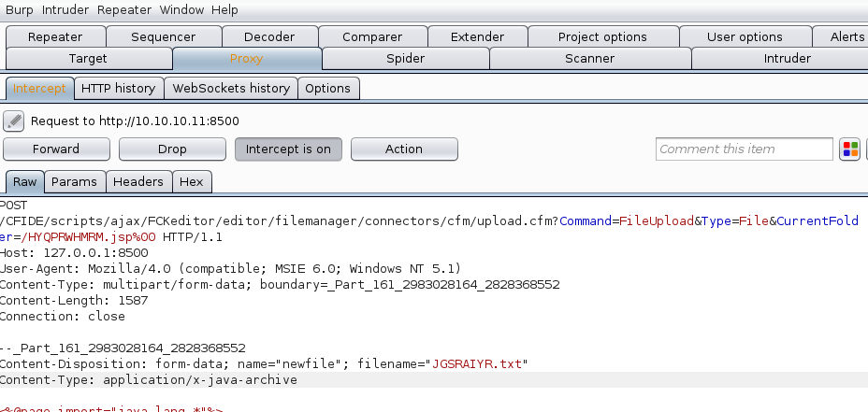
Task: Open the HTTP history sub-tab
Action: click(119, 89)
